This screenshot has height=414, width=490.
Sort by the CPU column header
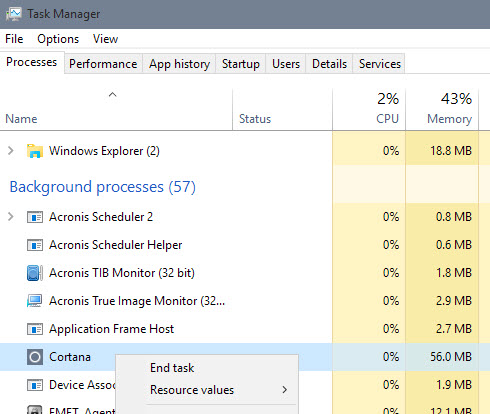point(369,110)
